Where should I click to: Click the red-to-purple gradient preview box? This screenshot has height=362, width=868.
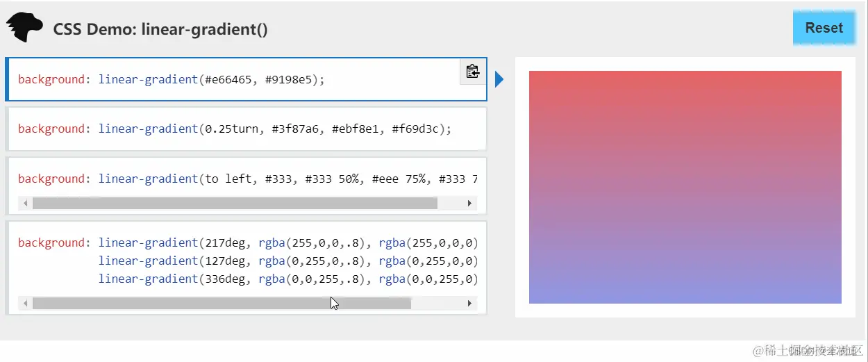[685, 187]
